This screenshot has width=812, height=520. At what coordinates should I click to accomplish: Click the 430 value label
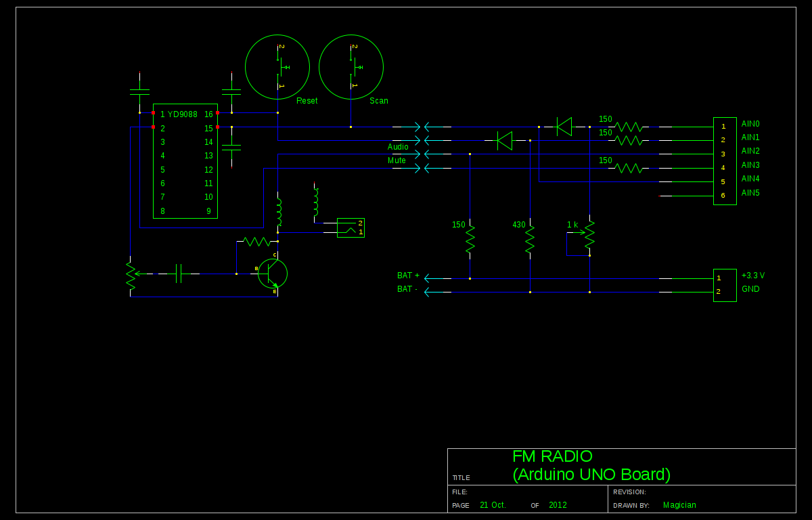[x=519, y=225]
